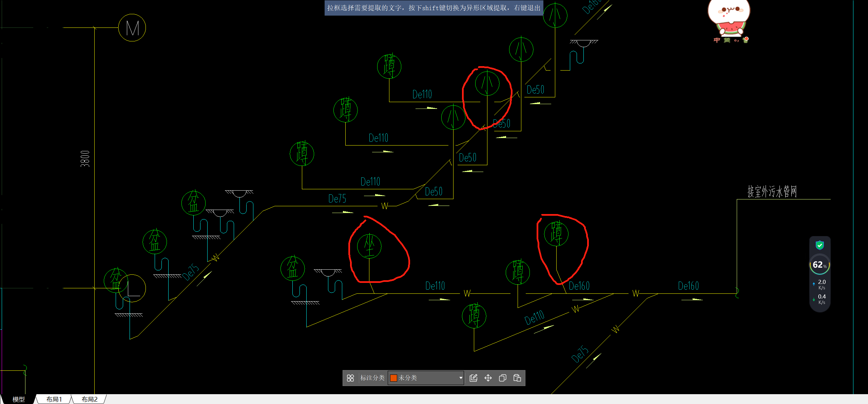This screenshot has width=868, height=404.
Task: Select the 3800 dimension text
Action: pyautogui.click(x=85, y=159)
